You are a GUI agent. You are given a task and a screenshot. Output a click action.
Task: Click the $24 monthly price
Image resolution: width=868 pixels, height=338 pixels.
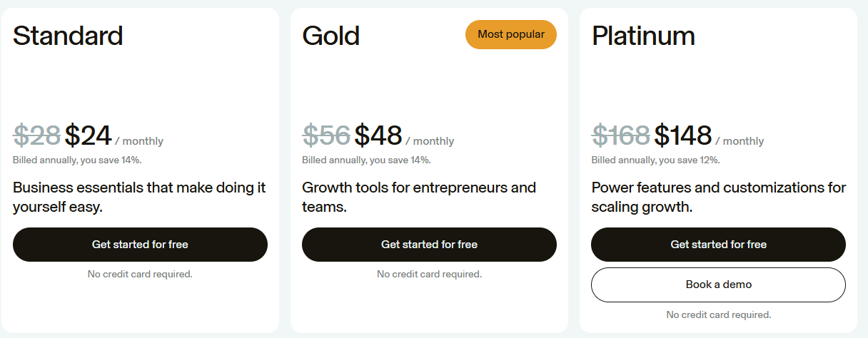pyautogui.click(x=89, y=135)
